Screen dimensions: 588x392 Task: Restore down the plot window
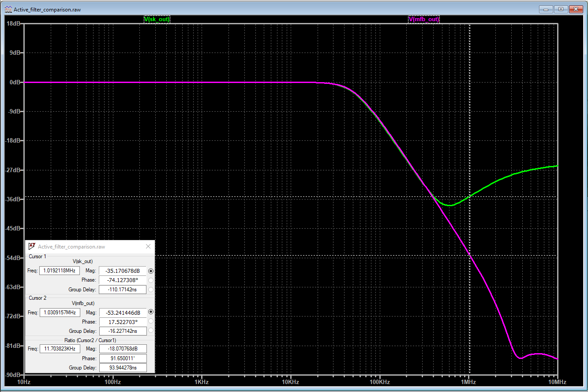(561, 9)
